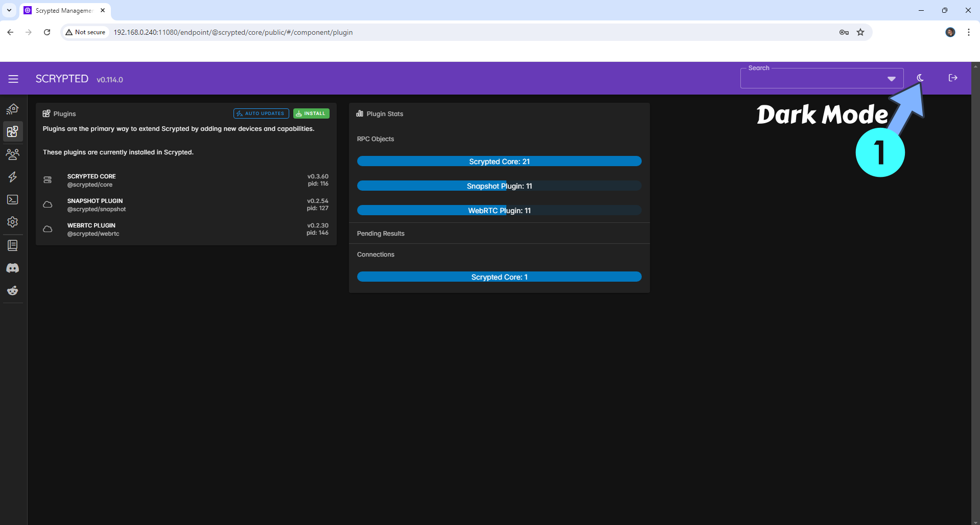980x525 pixels.
Task: Click the SCRYPTED title in header
Action: coord(62,79)
